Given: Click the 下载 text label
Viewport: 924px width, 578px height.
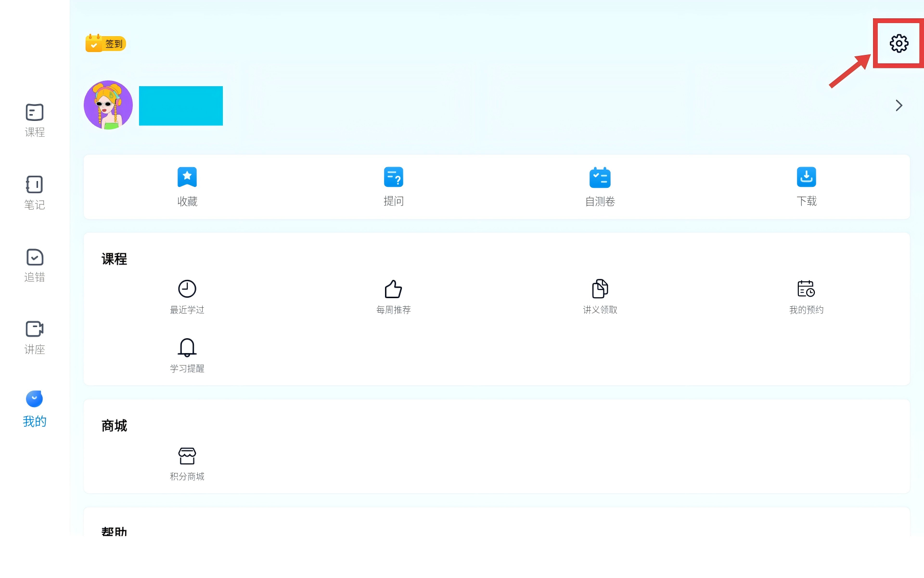Looking at the screenshot, I should [807, 201].
